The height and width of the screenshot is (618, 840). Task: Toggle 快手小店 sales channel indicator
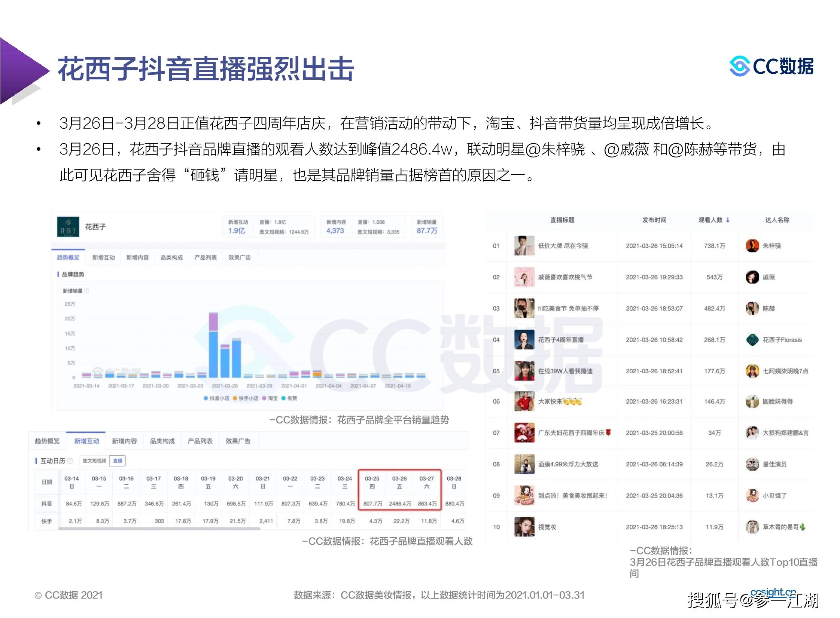tap(247, 400)
